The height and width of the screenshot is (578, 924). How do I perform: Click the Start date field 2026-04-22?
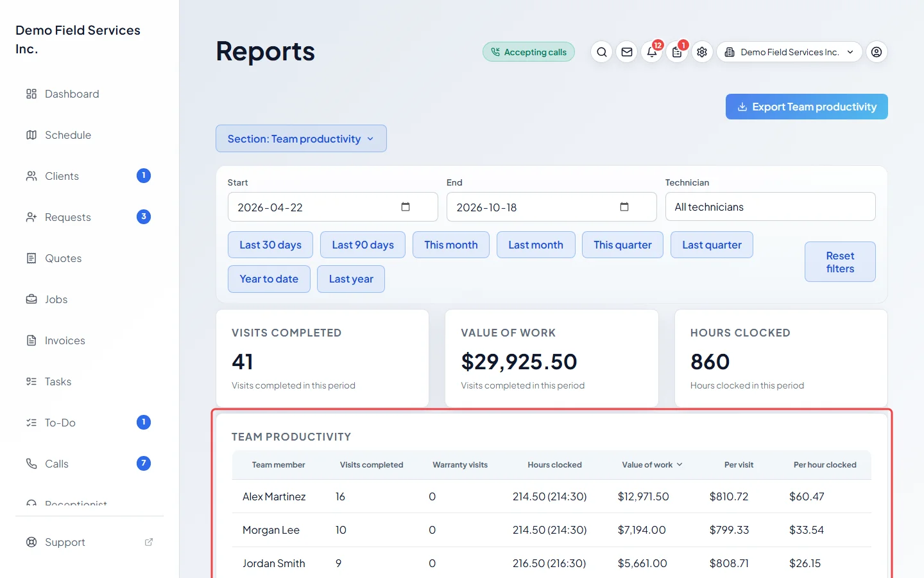pyautogui.click(x=332, y=207)
